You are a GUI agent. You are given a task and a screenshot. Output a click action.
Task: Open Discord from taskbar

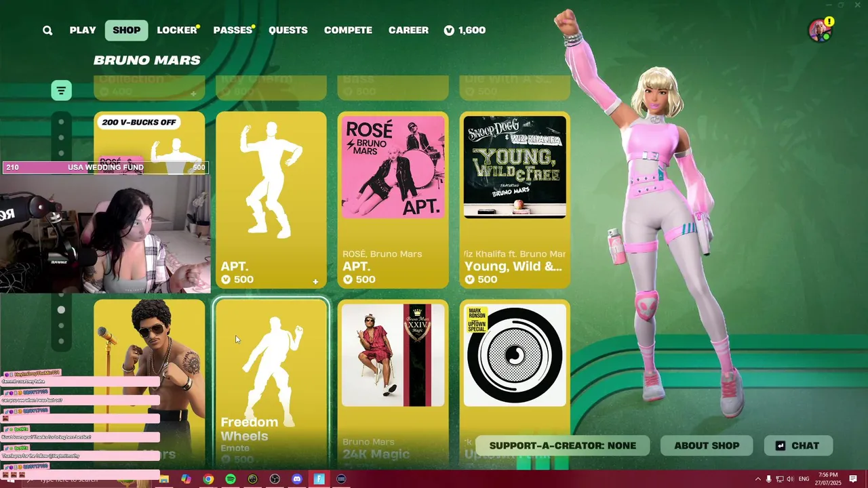[x=297, y=479]
